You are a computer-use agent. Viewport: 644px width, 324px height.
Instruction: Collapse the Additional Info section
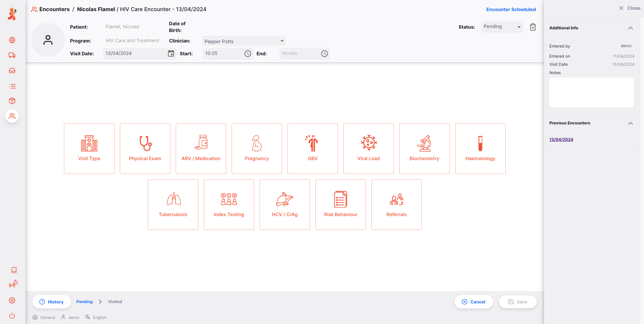[630, 28]
